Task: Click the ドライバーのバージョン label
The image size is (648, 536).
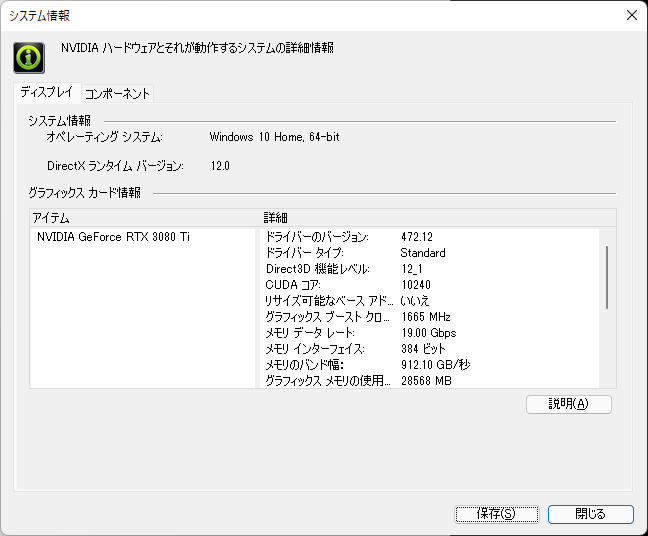Action: click(x=317, y=237)
